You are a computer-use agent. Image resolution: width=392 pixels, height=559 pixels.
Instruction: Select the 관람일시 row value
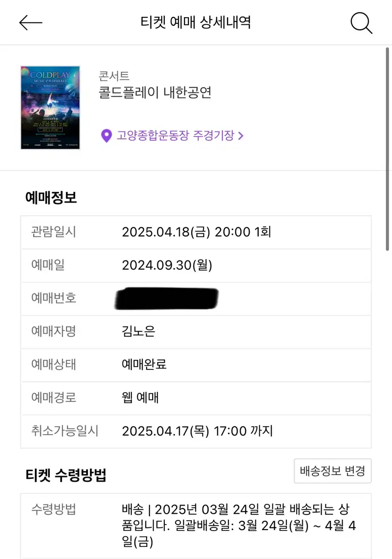point(196,232)
